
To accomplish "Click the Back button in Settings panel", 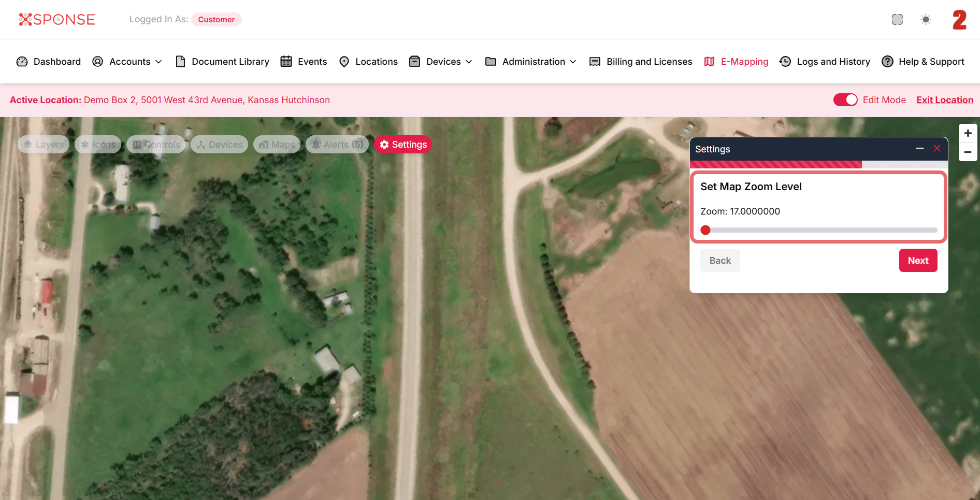I will [x=720, y=261].
